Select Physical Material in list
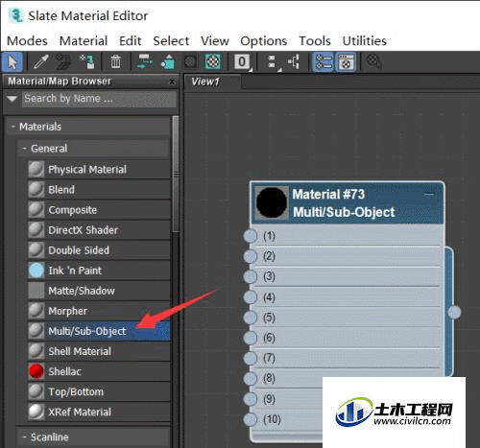The width and height of the screenshot is (480, 448). click(99, 170)
